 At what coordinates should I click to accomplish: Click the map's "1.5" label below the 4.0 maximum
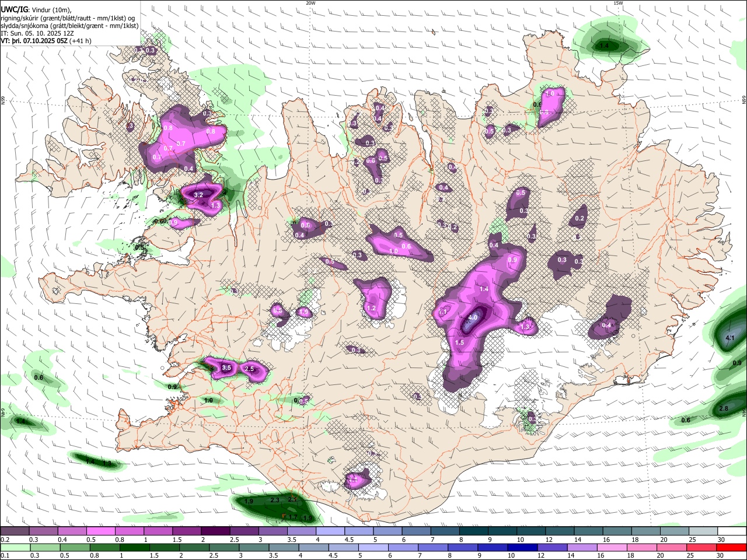pos(459,343)
